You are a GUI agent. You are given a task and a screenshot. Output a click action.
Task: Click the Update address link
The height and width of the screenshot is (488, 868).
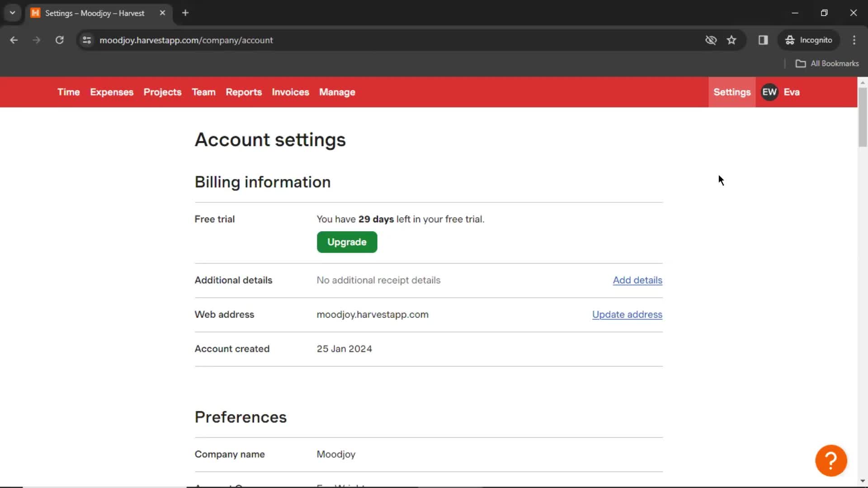pos(627,314)
